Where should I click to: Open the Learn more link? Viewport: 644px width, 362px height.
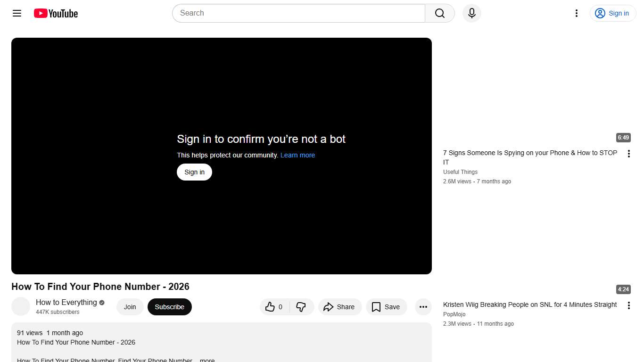tap(297, 155)
